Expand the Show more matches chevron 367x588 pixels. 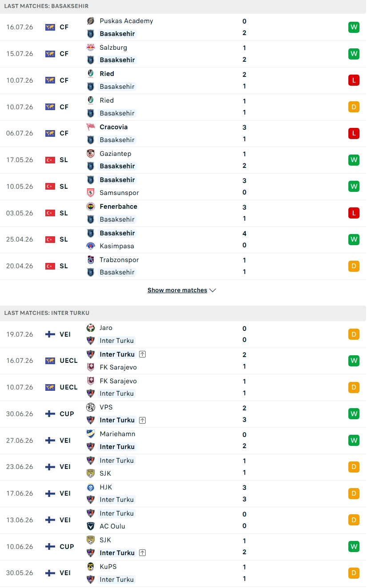pos(212,290)
